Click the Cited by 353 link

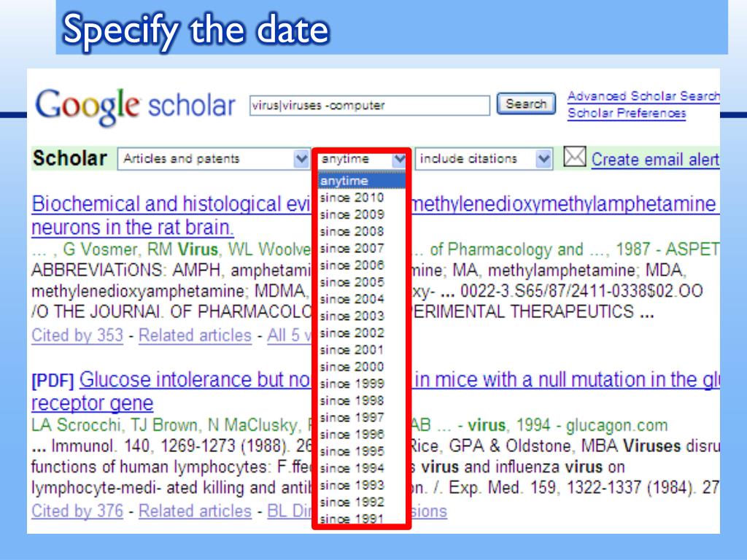[x=77, y=335]
